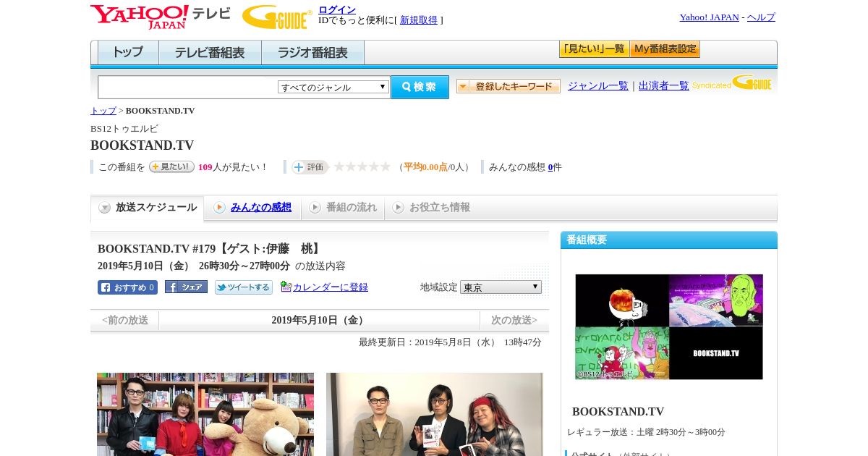Viewport: 868px width, 456px height.
Task: Open the right photo of three men
Action: (435, 414)
